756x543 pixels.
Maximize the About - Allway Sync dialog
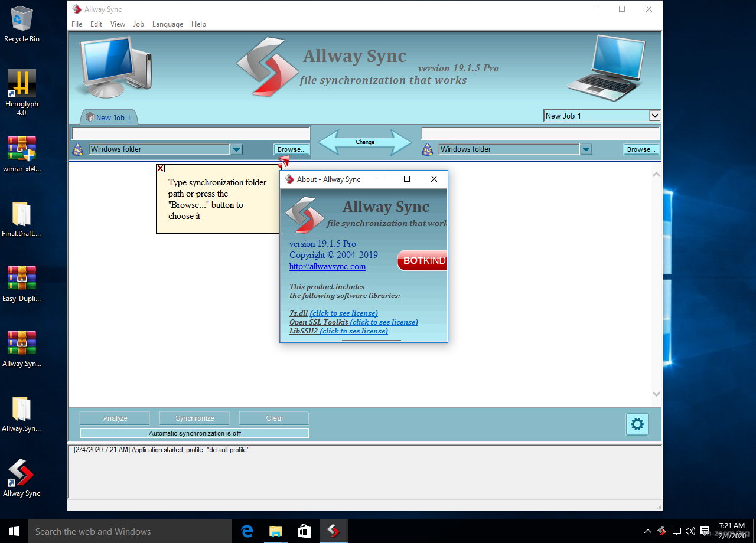[407, 179]
